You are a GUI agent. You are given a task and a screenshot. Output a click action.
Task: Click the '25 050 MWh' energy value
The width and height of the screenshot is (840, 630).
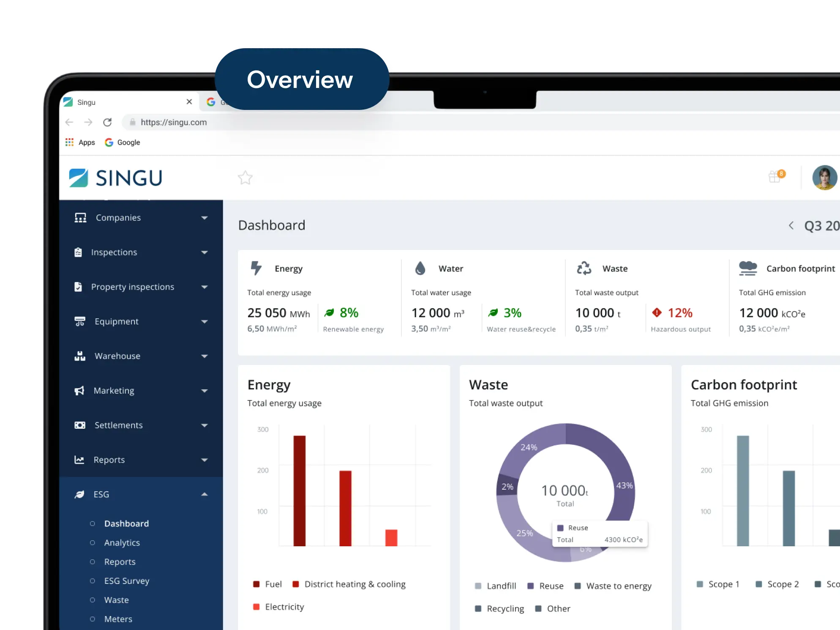tap(278, 313)
